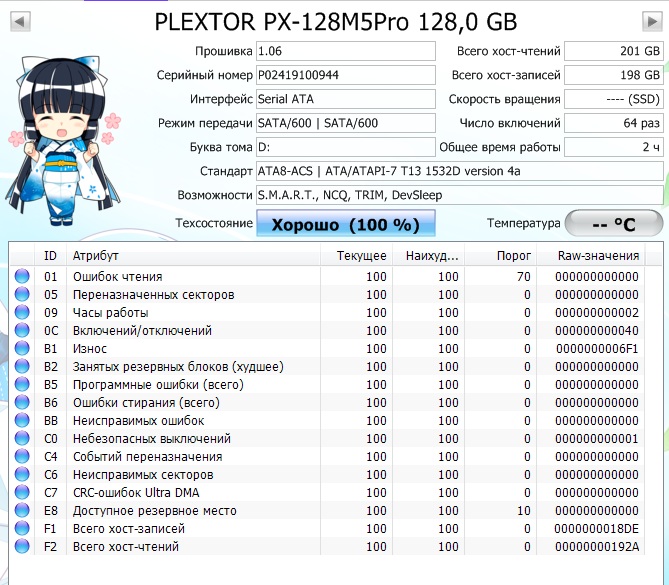Click the blue status orb for attribute F2

(x=22, y=546)
